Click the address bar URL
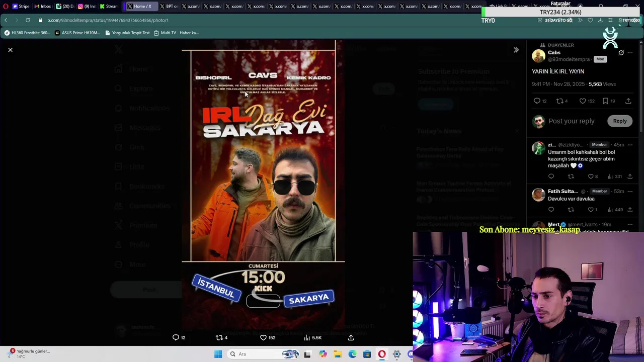 point(108,20)
